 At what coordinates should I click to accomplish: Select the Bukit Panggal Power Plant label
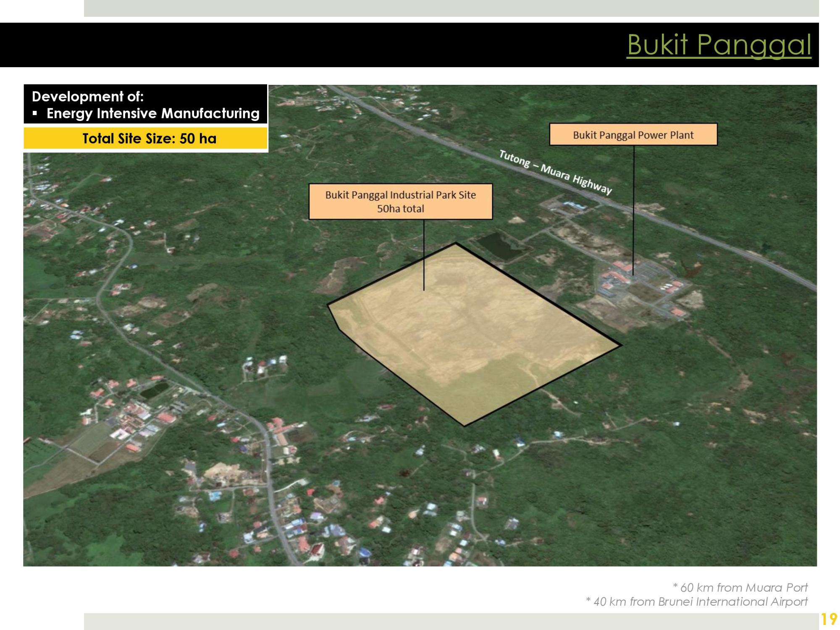click(633, 135)
